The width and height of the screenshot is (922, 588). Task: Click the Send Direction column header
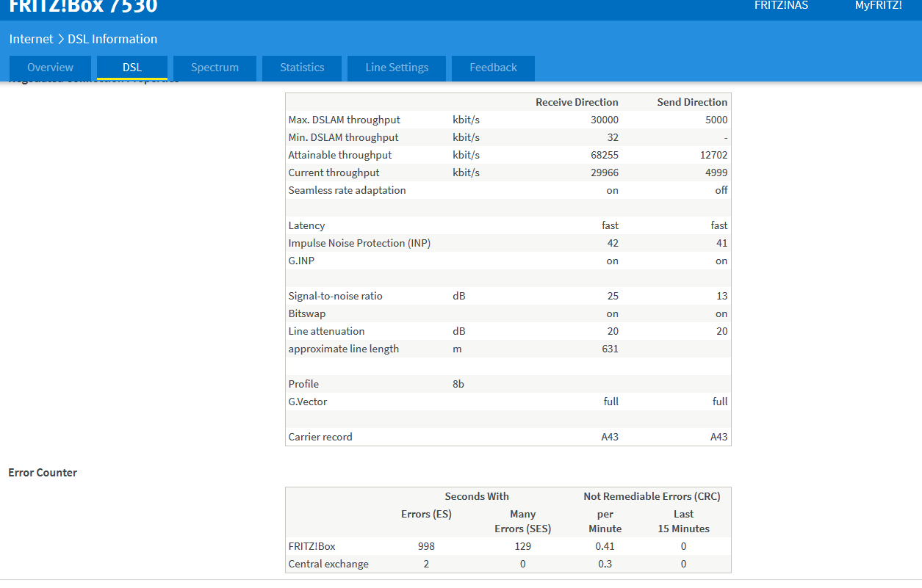tap(691, 102)
